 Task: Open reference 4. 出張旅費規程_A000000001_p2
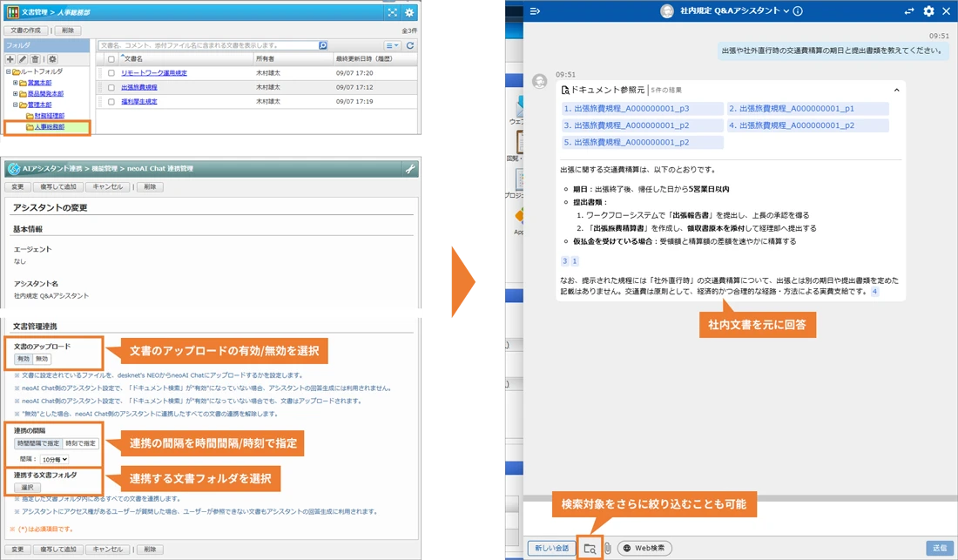[807, 125]
